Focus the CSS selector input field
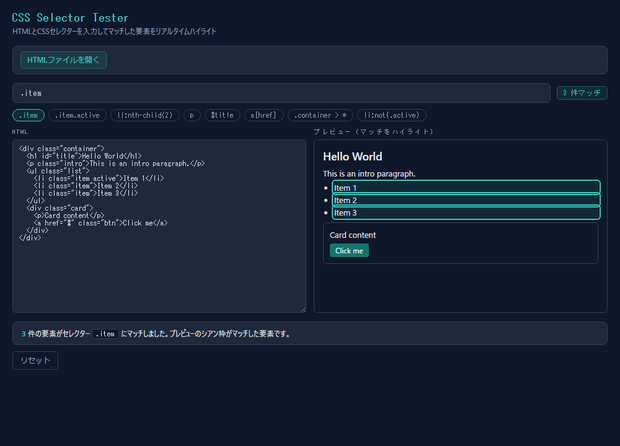Viewport: 620px width, 446px height. coord(281,93)
